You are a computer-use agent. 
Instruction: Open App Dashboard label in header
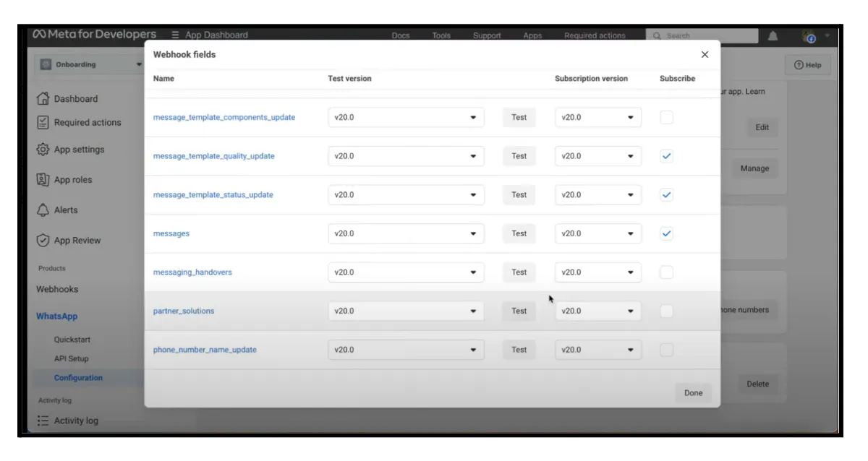(x=216, y=35)
